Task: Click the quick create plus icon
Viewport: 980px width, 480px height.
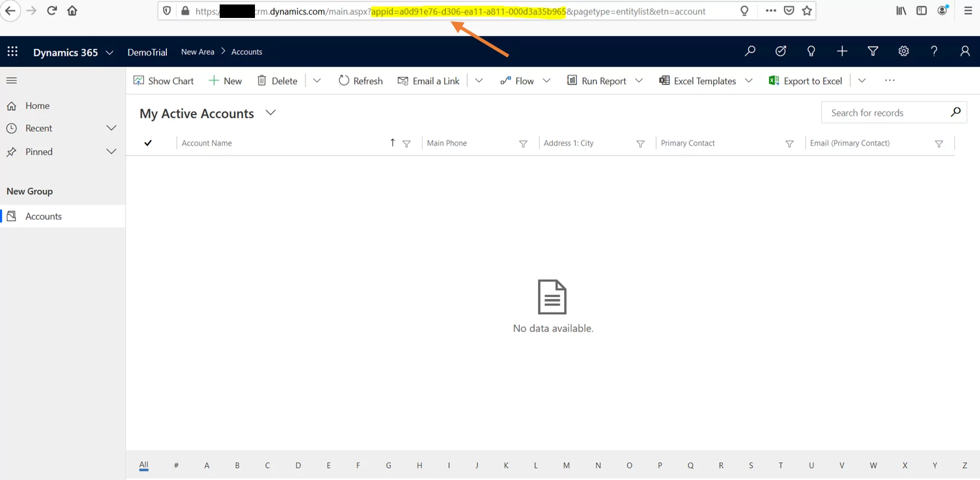Action: pyautogui.click(x=842, y=52)
